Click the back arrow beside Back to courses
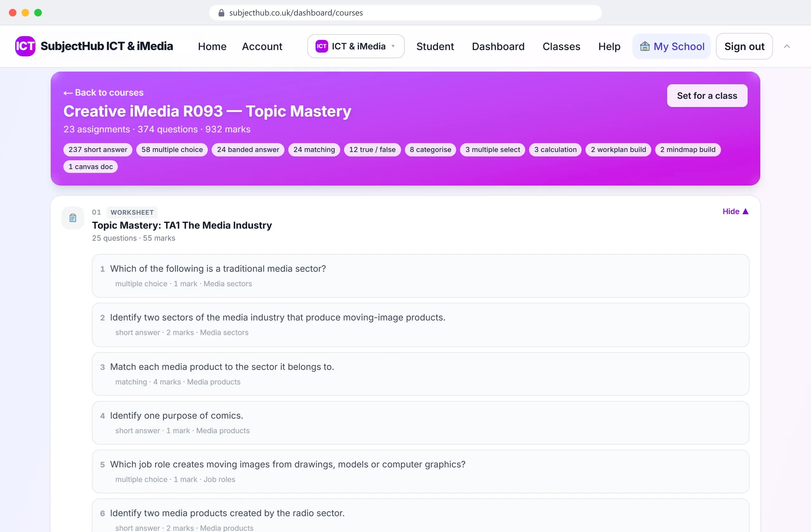 coord(68,93)
